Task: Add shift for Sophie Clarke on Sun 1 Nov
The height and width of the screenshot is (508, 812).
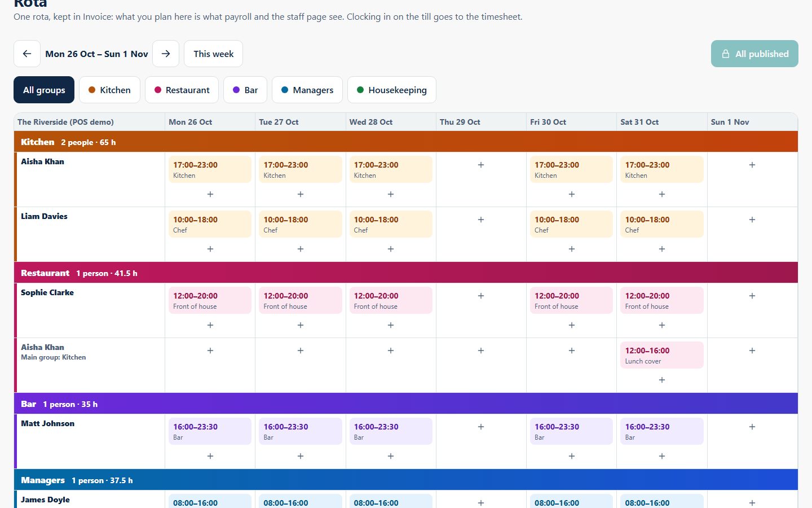Action: [x=752, y=296]
